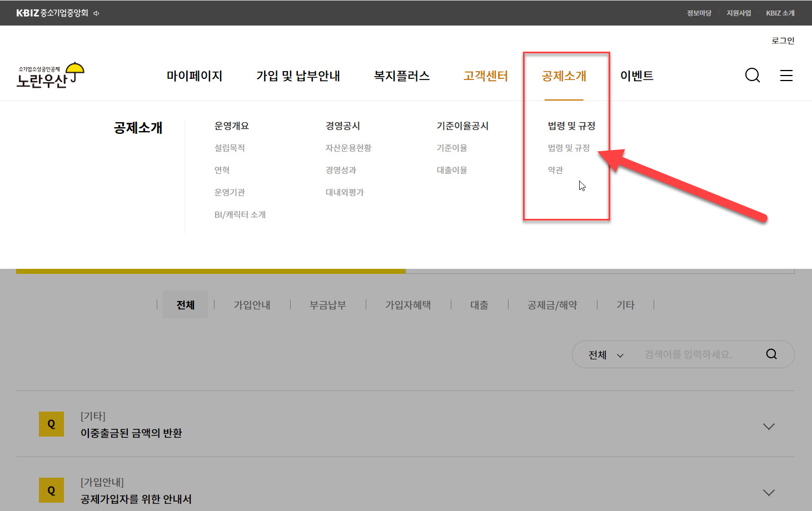Select the 부금납부 FAQ category tab
Image resolution: width=812 pixels, height=511 pixels.
coord(328,305)
